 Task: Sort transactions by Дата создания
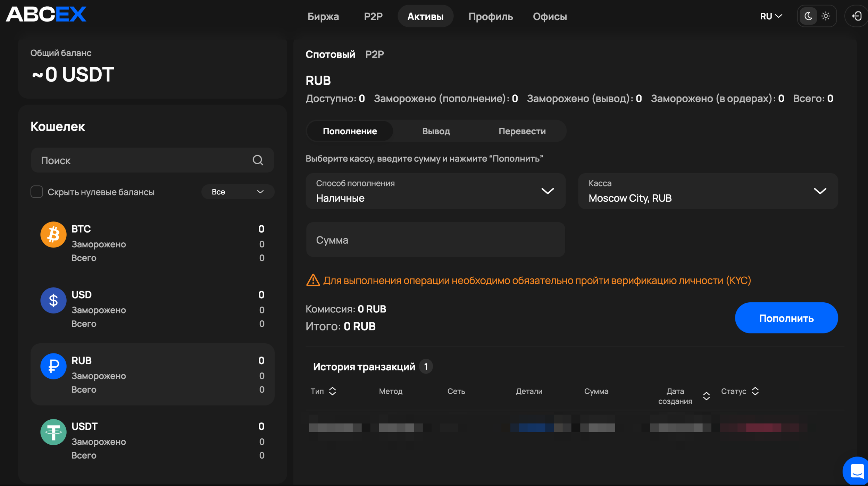tap(706, 396)
